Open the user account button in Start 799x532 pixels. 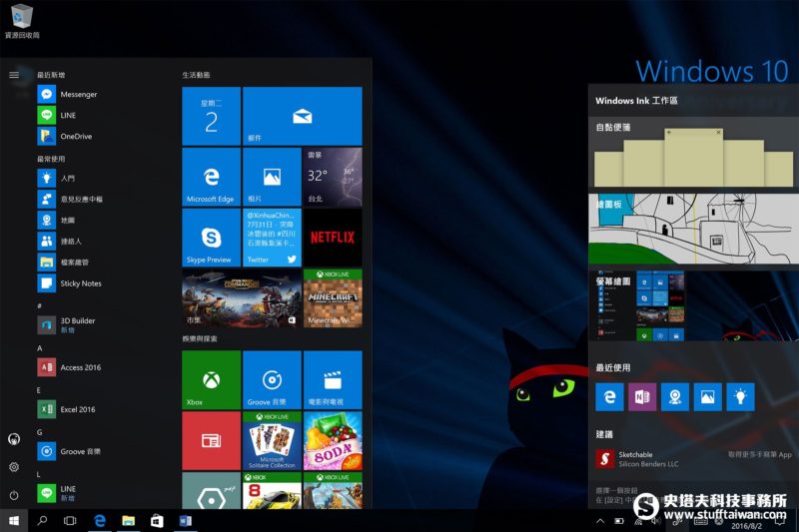pyautogui.click(x=14, y=439)
